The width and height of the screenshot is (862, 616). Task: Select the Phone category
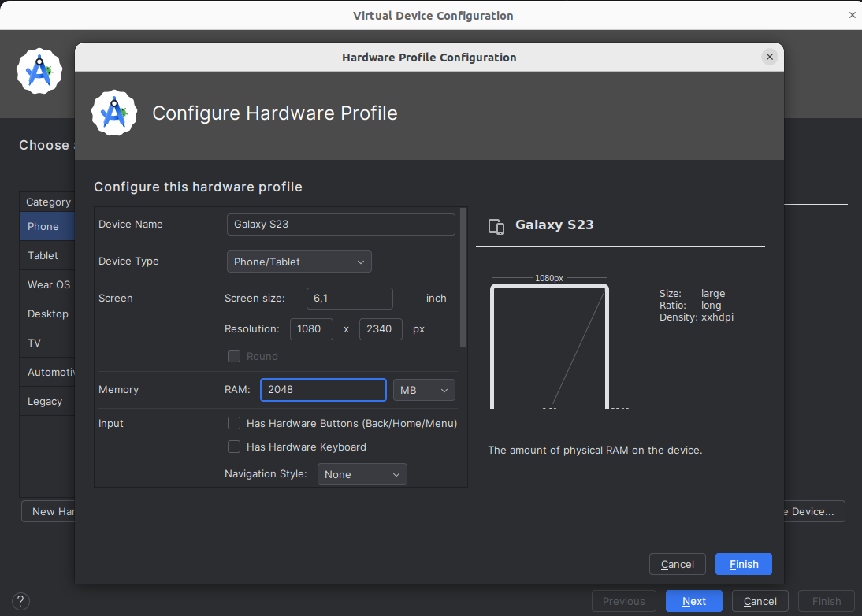tap(46, 226)
